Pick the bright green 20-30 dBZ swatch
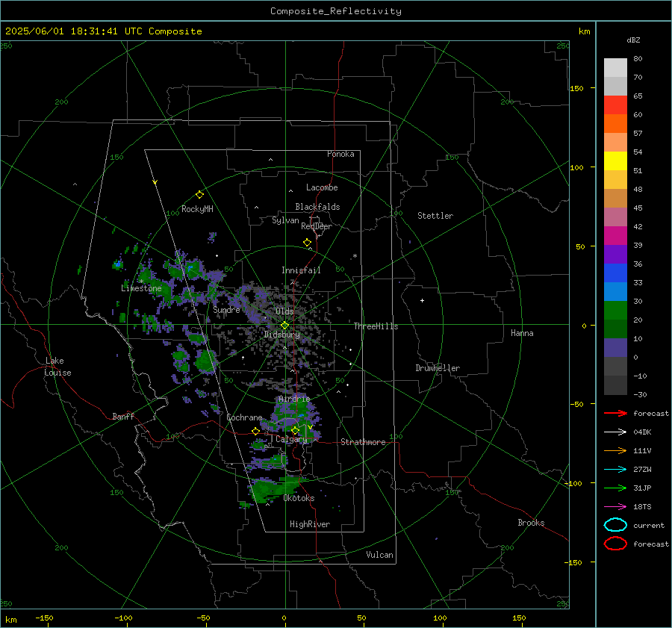This screenshot has width=672, height=628. point(615,311)
